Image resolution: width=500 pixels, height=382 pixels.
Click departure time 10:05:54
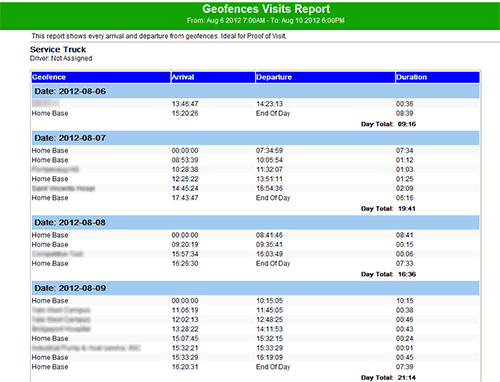[x=269, y=160]
